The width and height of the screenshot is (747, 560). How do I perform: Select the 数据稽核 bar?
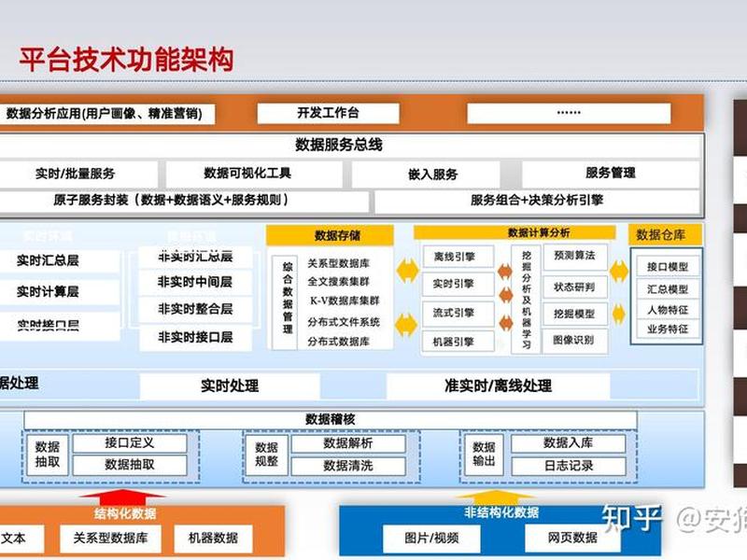click(331, 419)
